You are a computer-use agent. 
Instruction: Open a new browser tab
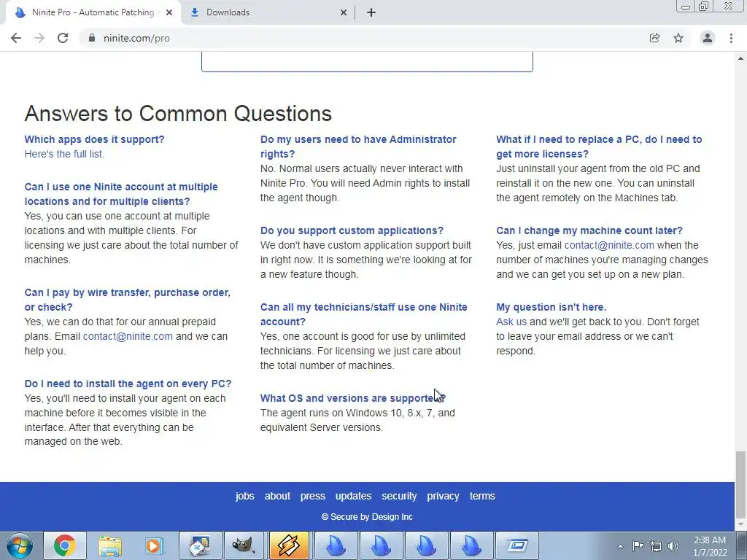click(371, 13)
